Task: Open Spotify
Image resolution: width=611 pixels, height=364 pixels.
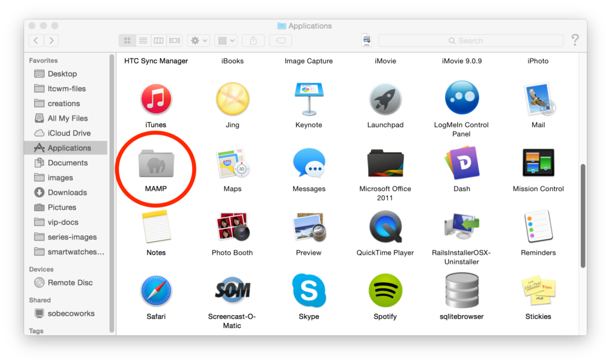Action: click(385, 291)
